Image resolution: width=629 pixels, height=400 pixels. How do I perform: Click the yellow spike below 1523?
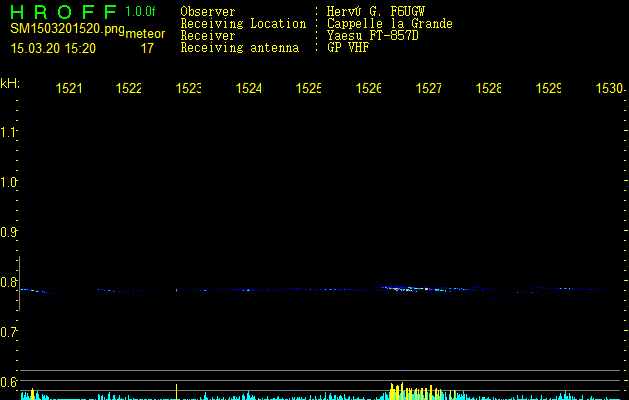pos(177,392)
